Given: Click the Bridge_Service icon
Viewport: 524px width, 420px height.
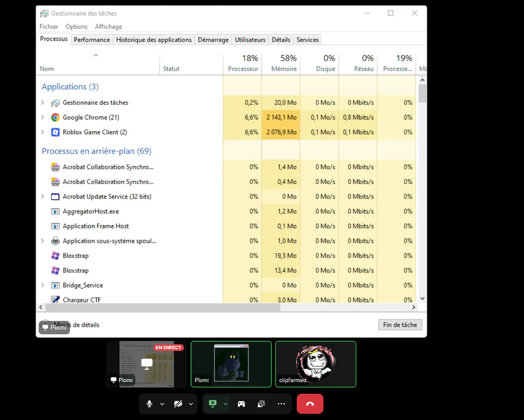Looking at the screenshot, I should [55, 285].
